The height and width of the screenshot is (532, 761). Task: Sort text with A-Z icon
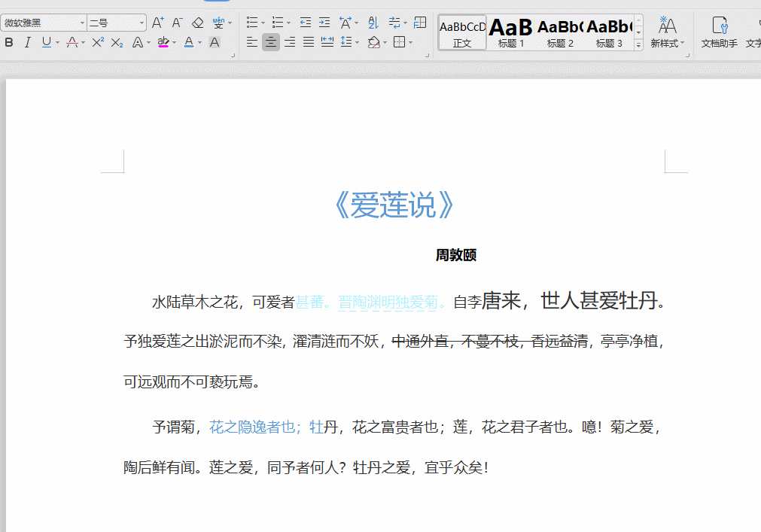(x=373, y=23)
